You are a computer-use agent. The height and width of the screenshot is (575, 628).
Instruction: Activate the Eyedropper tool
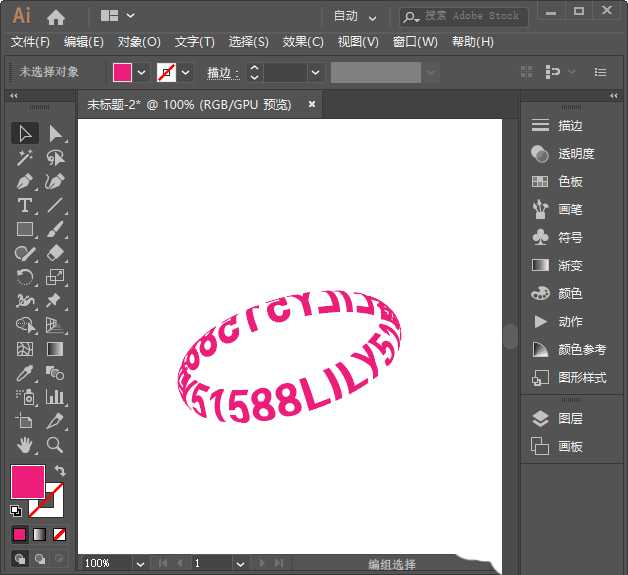tap(25, 373)
